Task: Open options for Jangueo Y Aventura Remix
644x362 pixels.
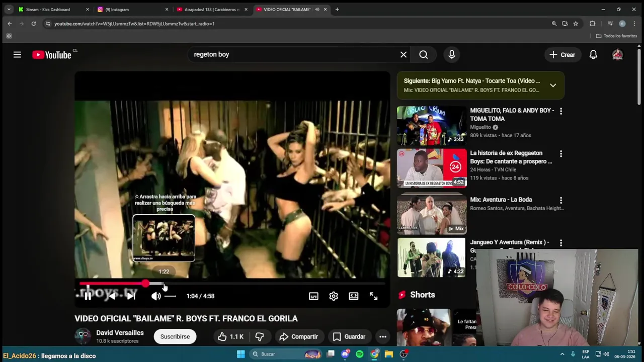Action: point(561,243)
